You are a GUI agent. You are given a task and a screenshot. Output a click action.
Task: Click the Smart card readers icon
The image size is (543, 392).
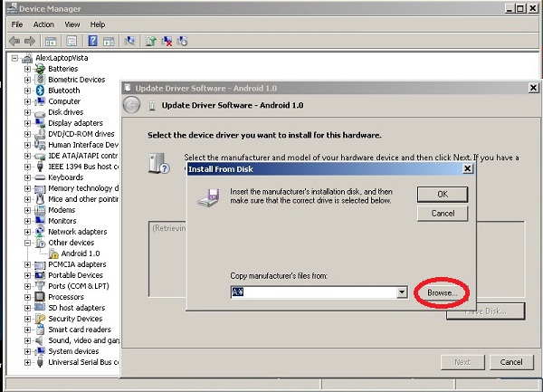[x=40, y=330]
